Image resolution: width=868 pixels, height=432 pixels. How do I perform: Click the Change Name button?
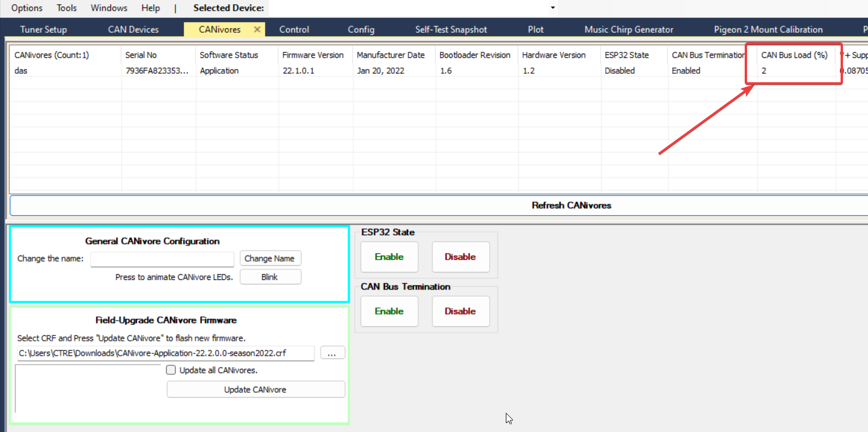(x=270, y=259)
